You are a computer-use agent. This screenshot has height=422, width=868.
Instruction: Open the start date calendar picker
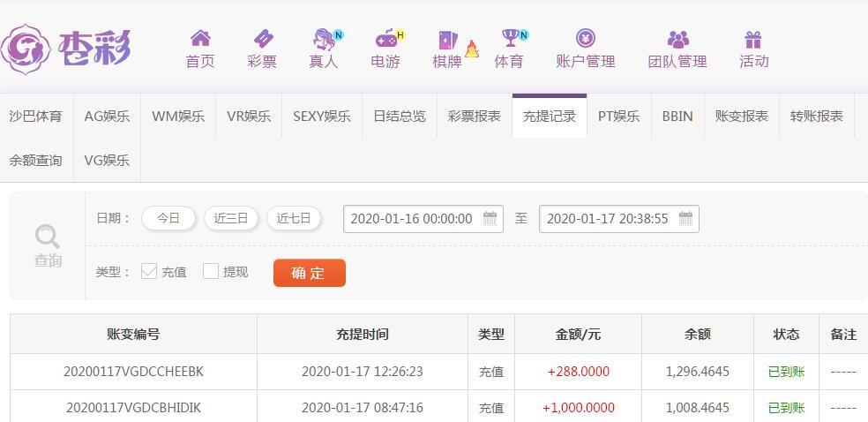490,218
